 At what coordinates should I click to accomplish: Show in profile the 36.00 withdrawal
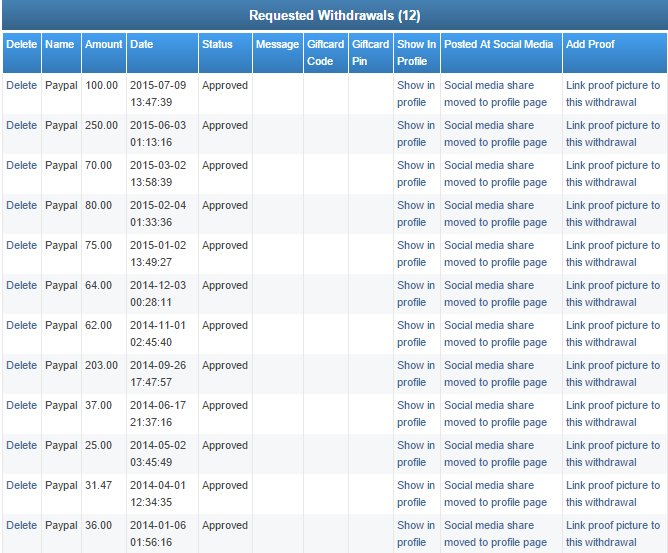point(416,534)
